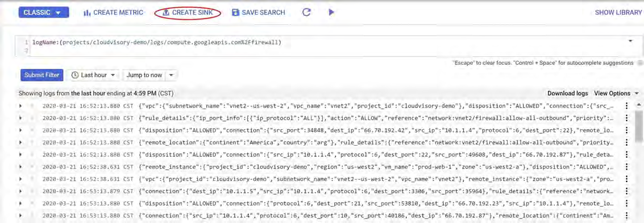Open three-dot menu for the dest_port 21 entry
Image resolution: width=644 pixels, height=223 pixels.
[x=627, y=203]
